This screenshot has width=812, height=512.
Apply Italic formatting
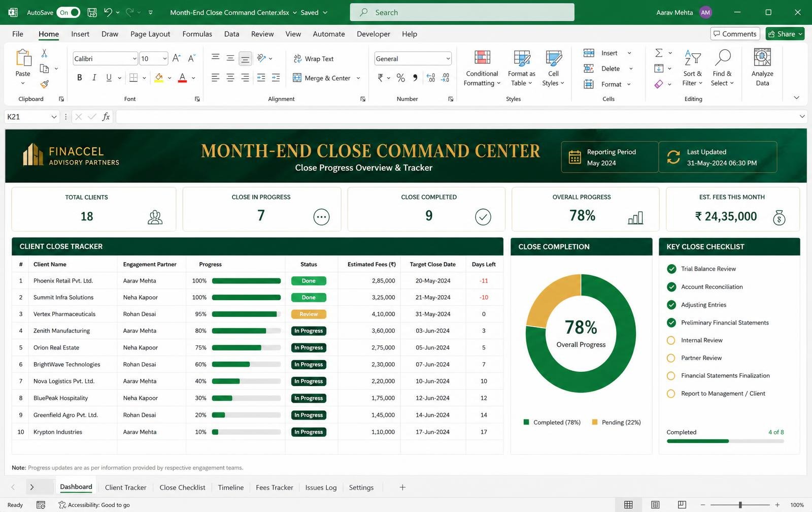[94, 78]
